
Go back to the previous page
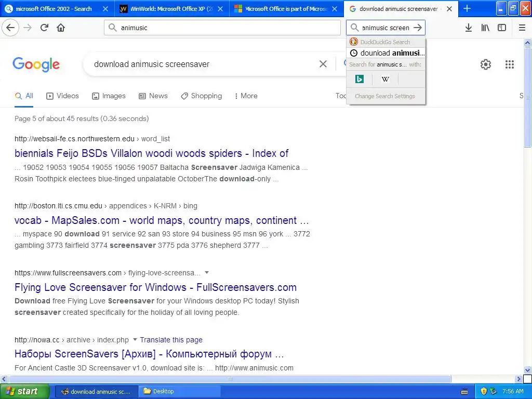(x=10, y=28)
